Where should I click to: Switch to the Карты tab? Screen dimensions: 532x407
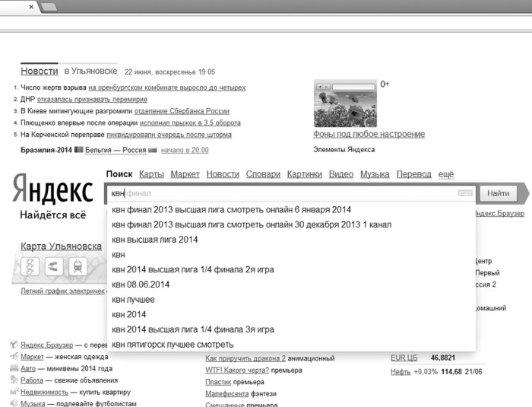pyautogui.click(x=151, y=174)
